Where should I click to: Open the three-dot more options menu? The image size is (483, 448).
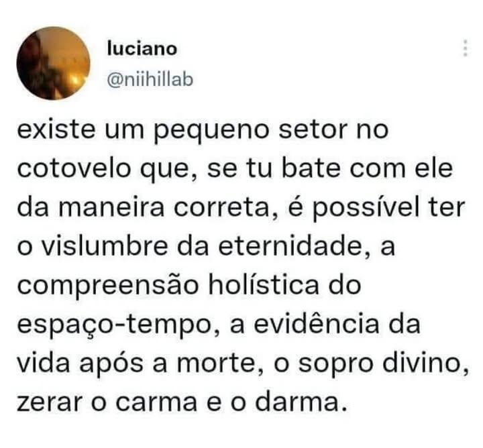click(x=466, y=48)
